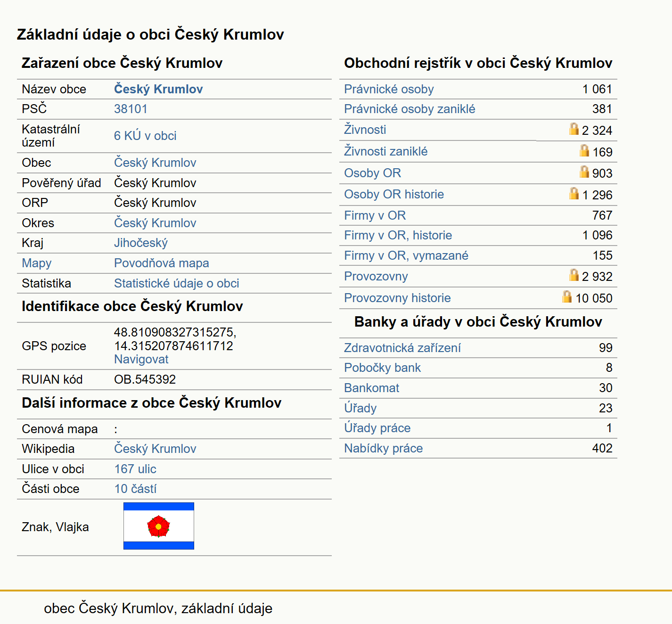Open the Úřady link
This screenshot has height=624, width=672.
[361, 408]
